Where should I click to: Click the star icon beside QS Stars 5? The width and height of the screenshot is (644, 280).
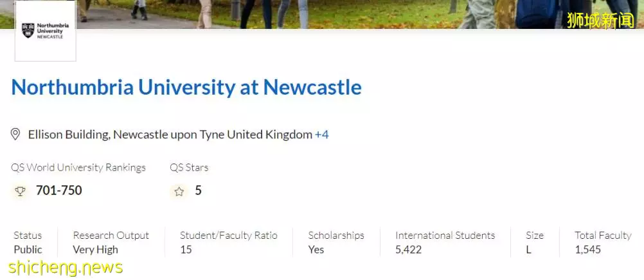179,191
